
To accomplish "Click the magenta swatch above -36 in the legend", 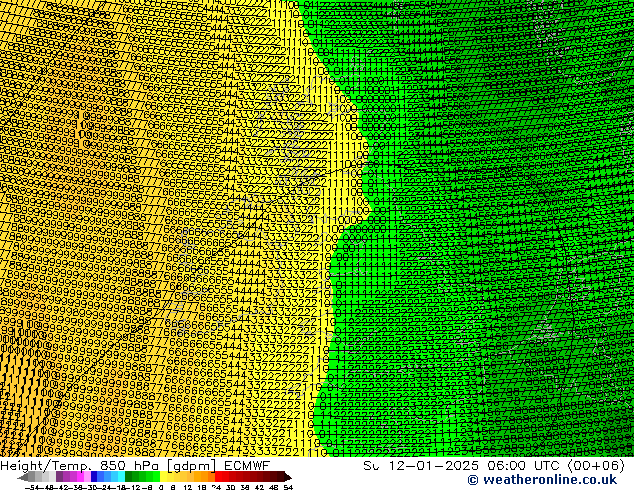I will coord(80,476).
